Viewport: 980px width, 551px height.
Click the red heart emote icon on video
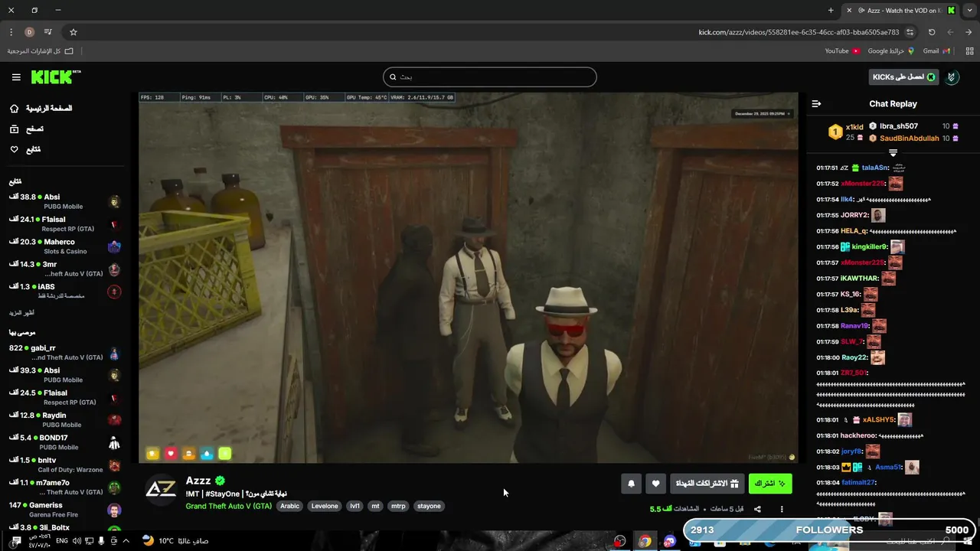(x=171, y=454)
